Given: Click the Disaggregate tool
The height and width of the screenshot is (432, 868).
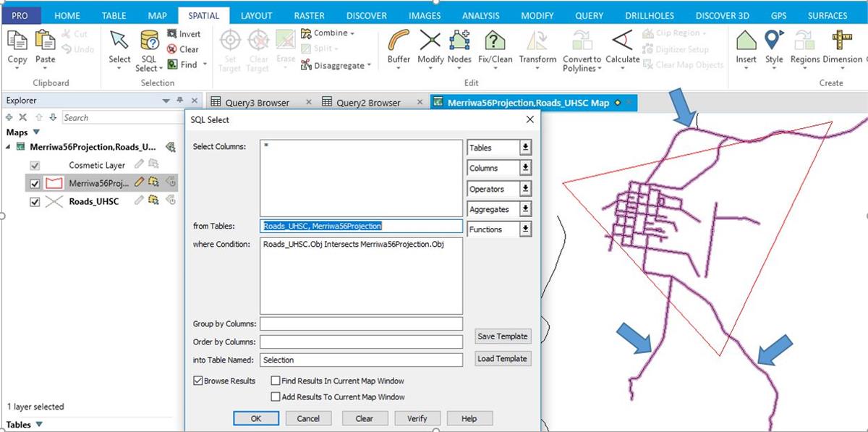Looking at the screenshot, I should pos(336,65).
